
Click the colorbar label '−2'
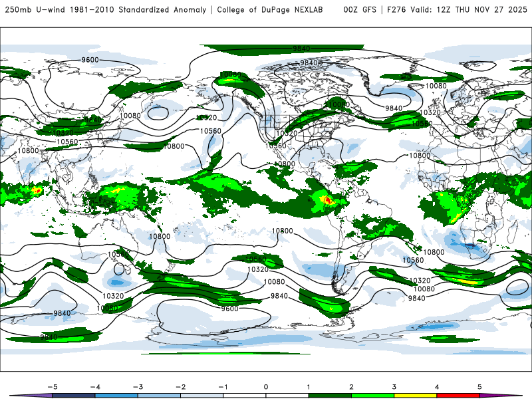(x=180, y=387)
